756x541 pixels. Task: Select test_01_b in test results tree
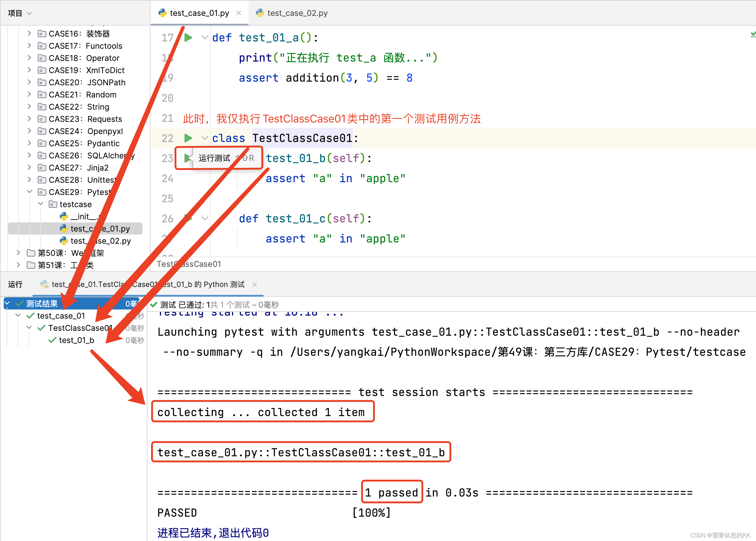[76, 340]
